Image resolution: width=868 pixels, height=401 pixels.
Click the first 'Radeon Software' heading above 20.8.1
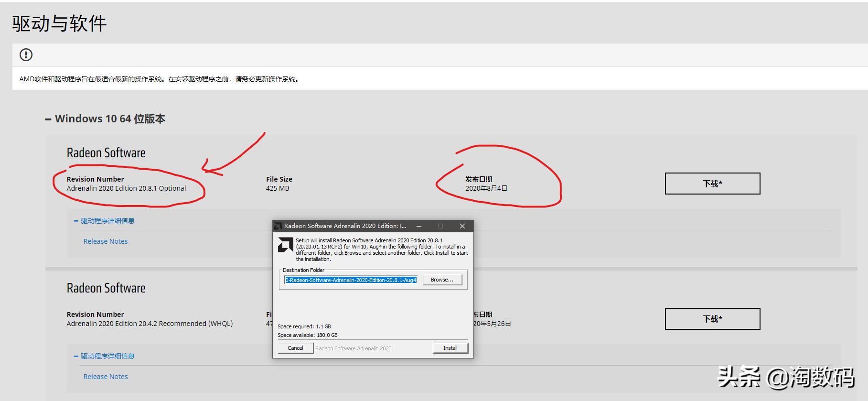tap(106, 153)
